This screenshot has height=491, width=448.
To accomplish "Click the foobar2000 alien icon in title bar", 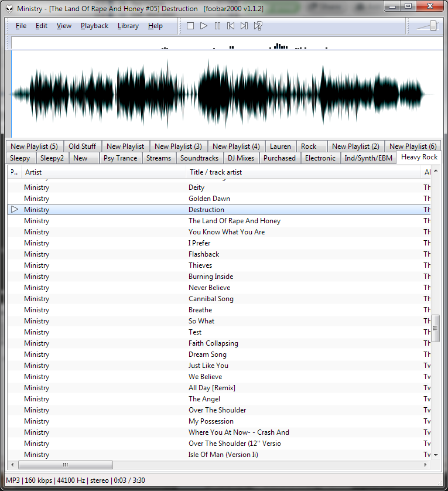I will (x=10, y=9).
